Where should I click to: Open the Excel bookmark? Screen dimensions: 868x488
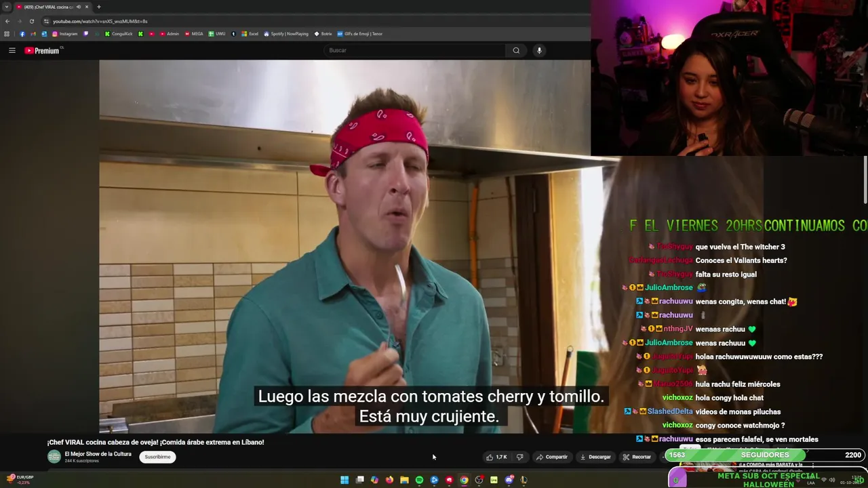click(250, 34)
